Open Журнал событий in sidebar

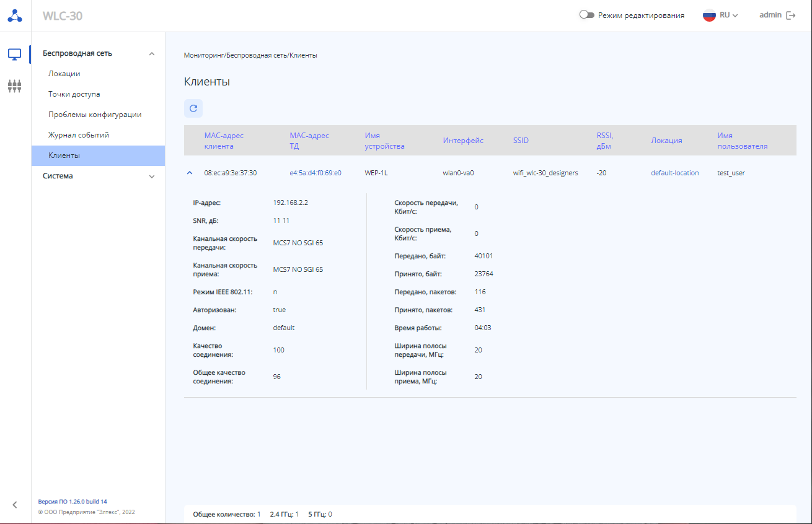pos(79,135)
